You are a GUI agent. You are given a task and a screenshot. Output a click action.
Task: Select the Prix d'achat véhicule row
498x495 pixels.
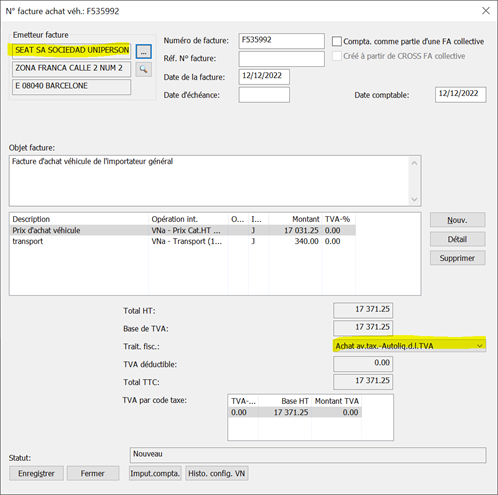pos(182,230)
